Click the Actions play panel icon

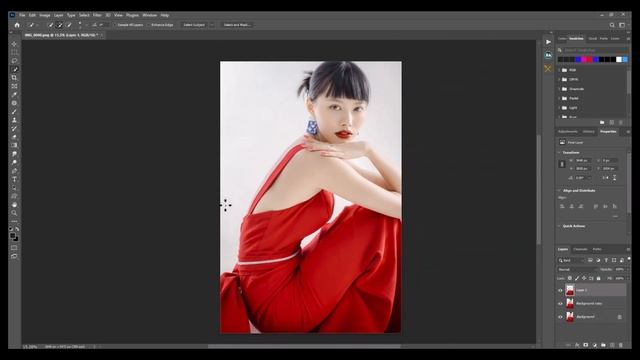pos(548,42)
